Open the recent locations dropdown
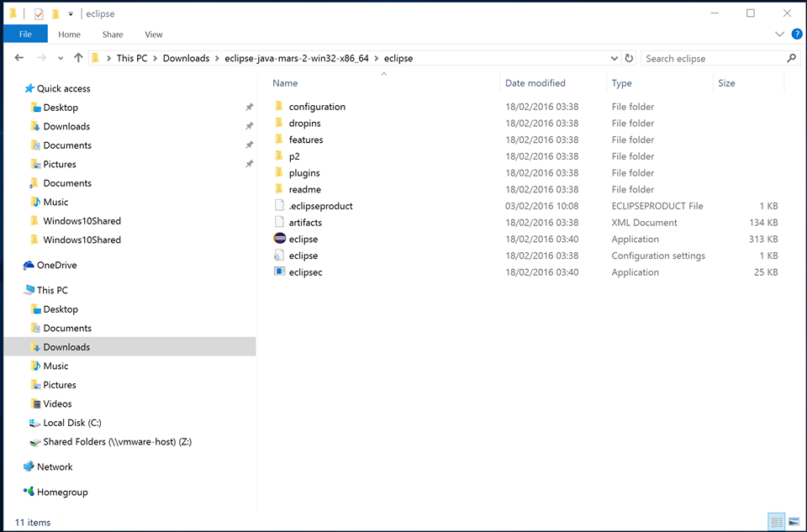Viewport: 807px width, 532px height. point(61,58)
